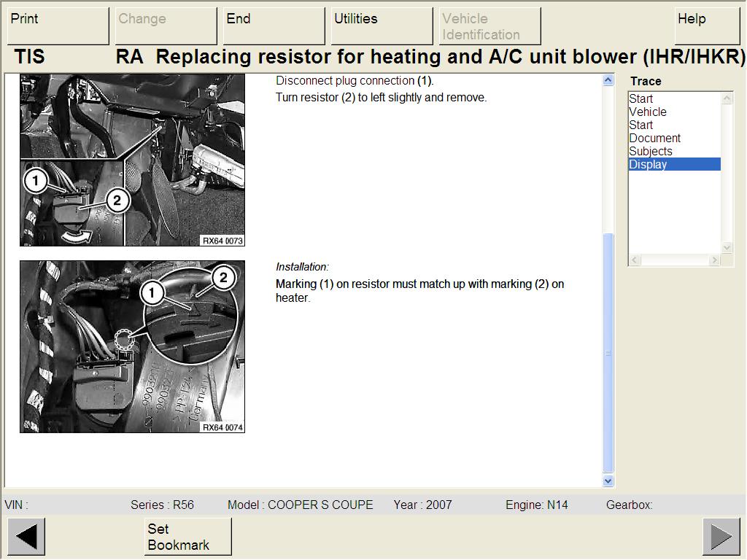Set Bookmark for this document
The image size is (747, 560).
[187, 537]
